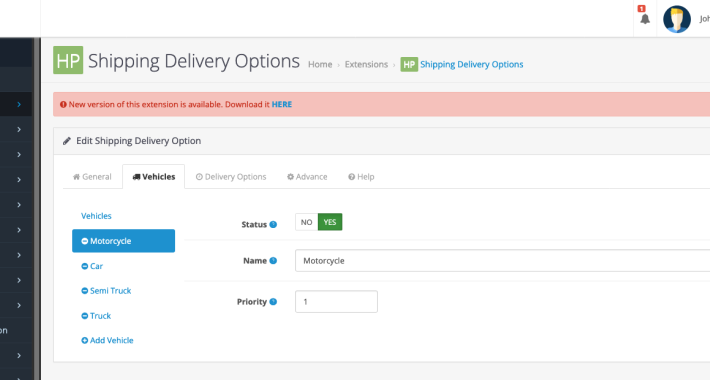The width and height of the screenshot is (710, 380).
Task: Open the notifications bell icon
Action: [645, 19]
